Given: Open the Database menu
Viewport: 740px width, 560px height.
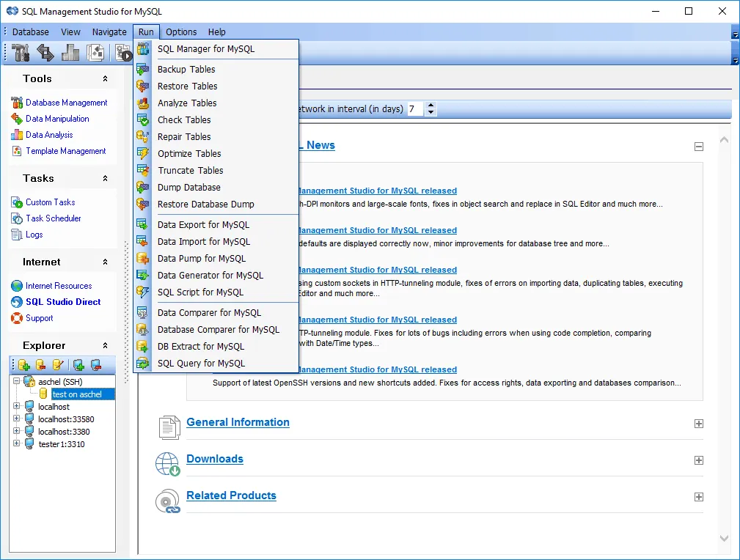Looking at the screenshot, I should pyautogui.click(x=31, y=32).
